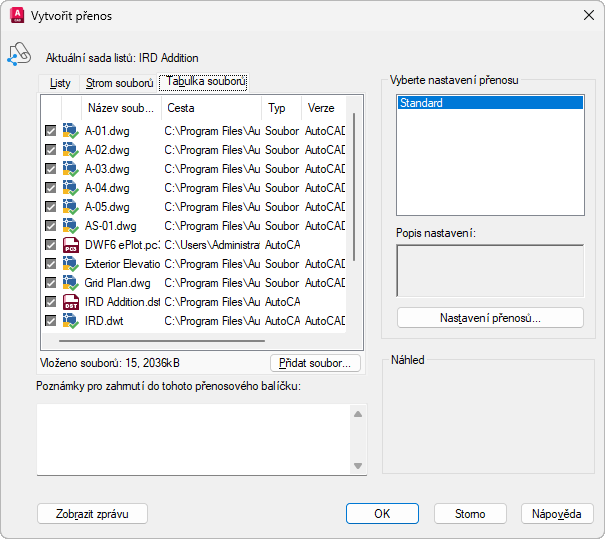
Task: Click the IRD Addition.dst sheet set icon
Action: click(x=70, y=302)
